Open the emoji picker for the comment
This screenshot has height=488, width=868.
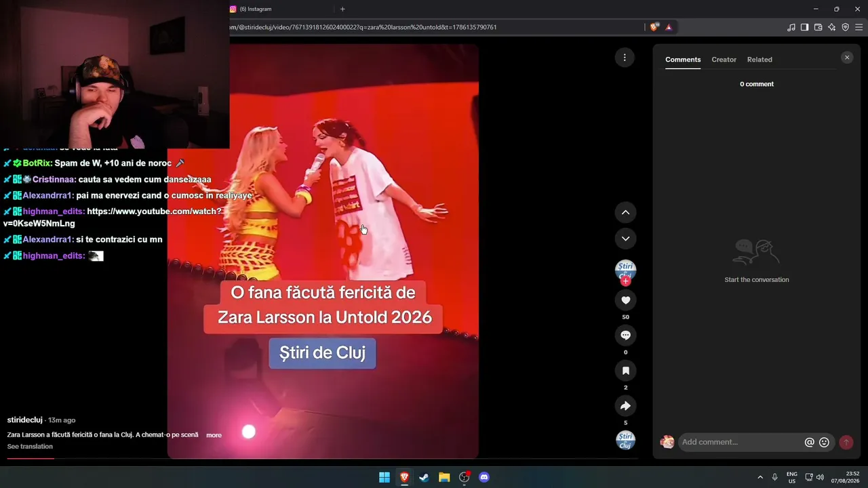[x=824, y=442]
